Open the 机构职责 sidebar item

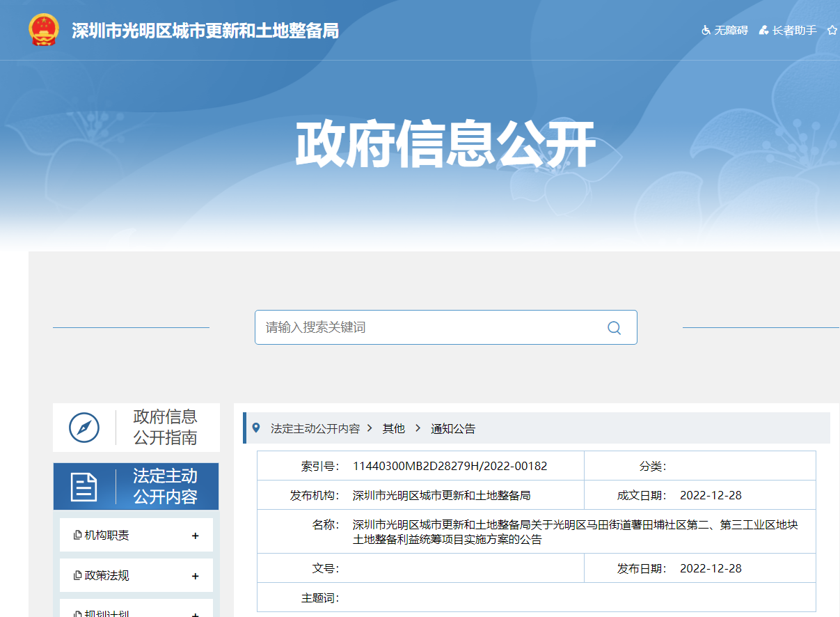pyautogui.click(x=106, y=536)
